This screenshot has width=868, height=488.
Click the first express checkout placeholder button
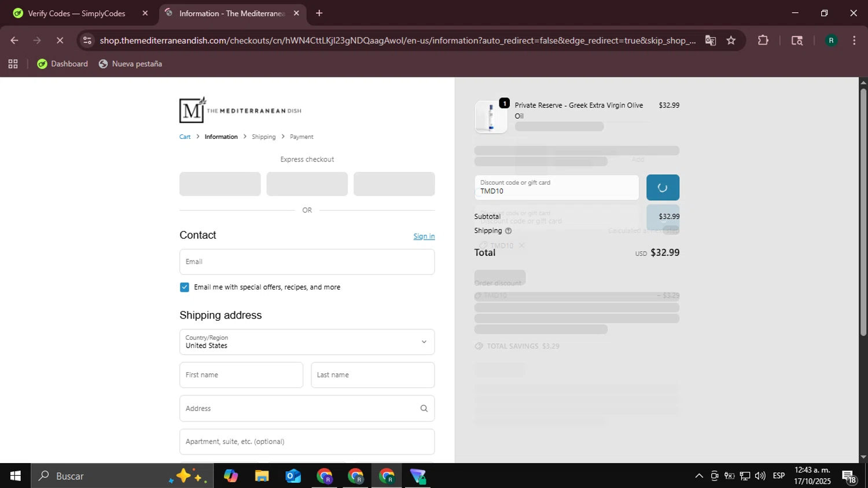(220, 184)
